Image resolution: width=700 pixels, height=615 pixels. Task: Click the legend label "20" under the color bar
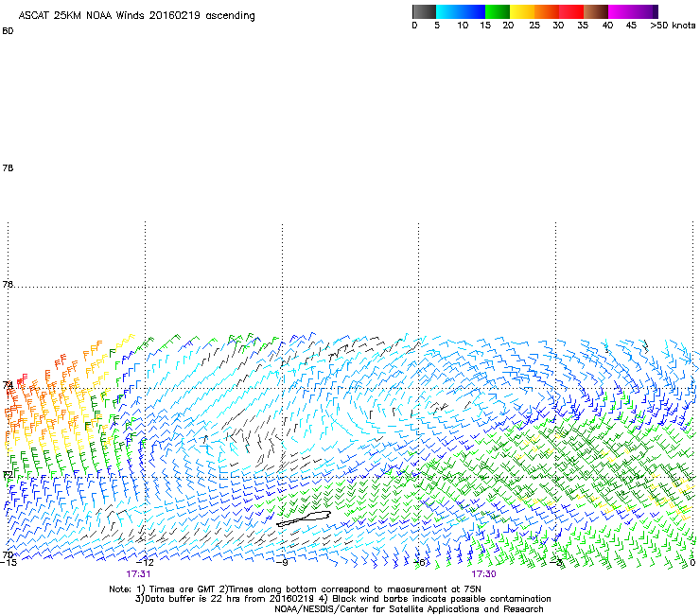coord(508,26)
